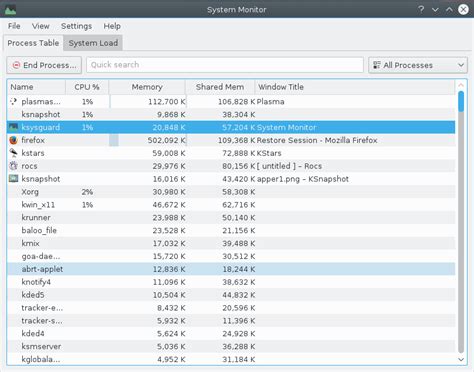Maximize window using the title bar up chevron
The image size is (474, 372).
[449, 10]
